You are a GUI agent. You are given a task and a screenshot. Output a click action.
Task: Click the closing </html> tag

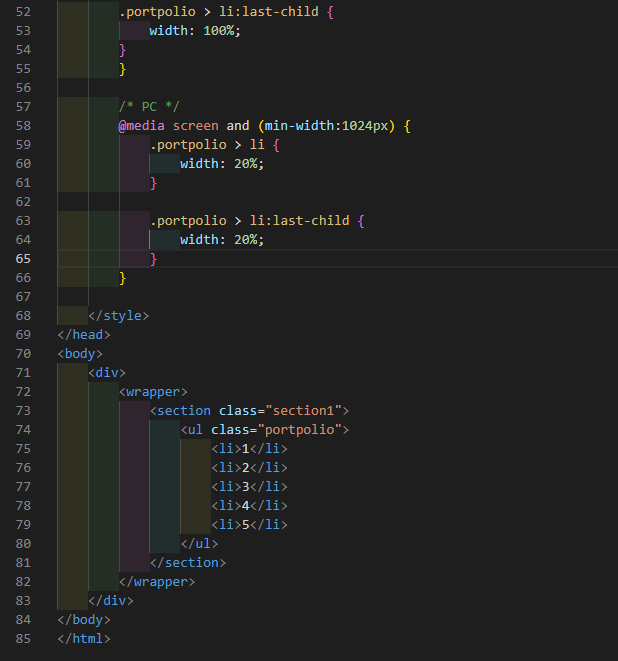[x=84, y=639]
